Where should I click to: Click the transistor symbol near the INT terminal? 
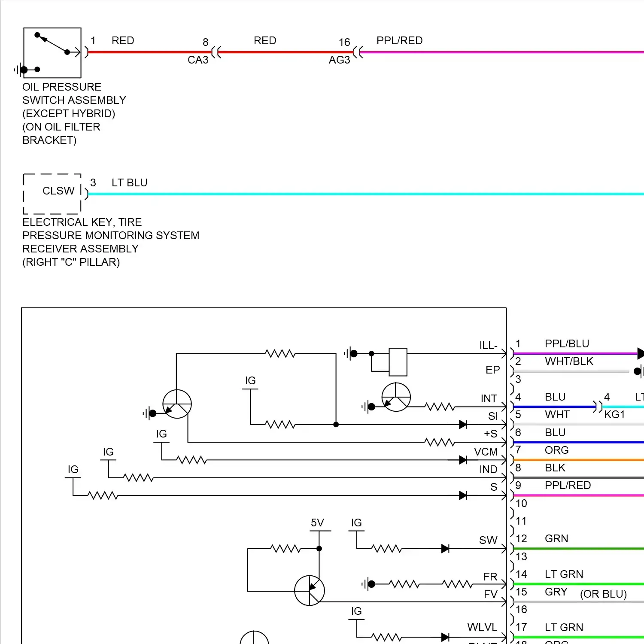pos(396,397)
